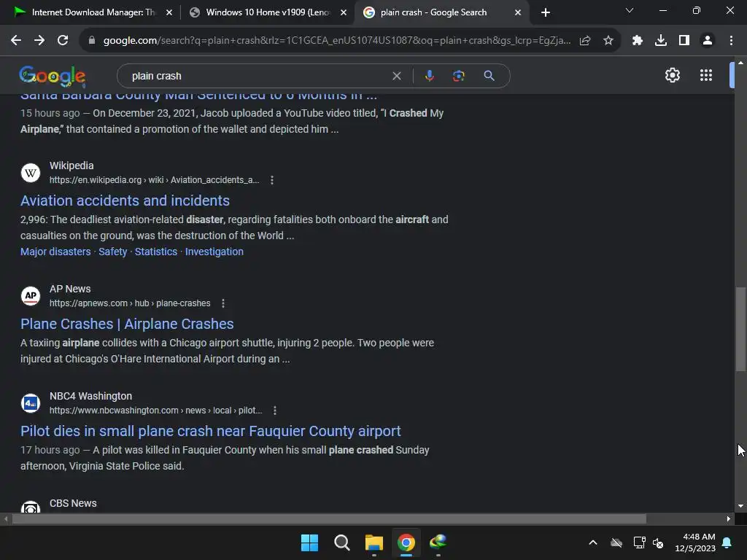
Task: Toggle the Chrome side panel
Action: [684, 41]
